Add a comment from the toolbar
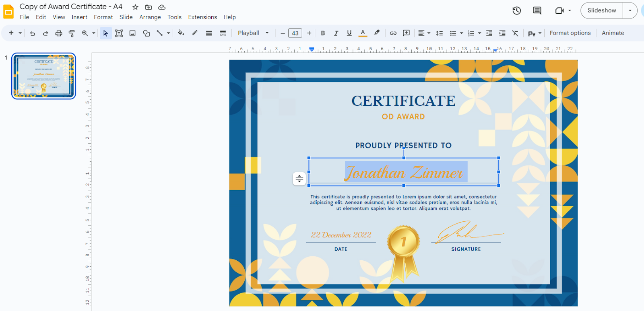Viewport: 644px width, 311px height. click(x=407, y=33)
